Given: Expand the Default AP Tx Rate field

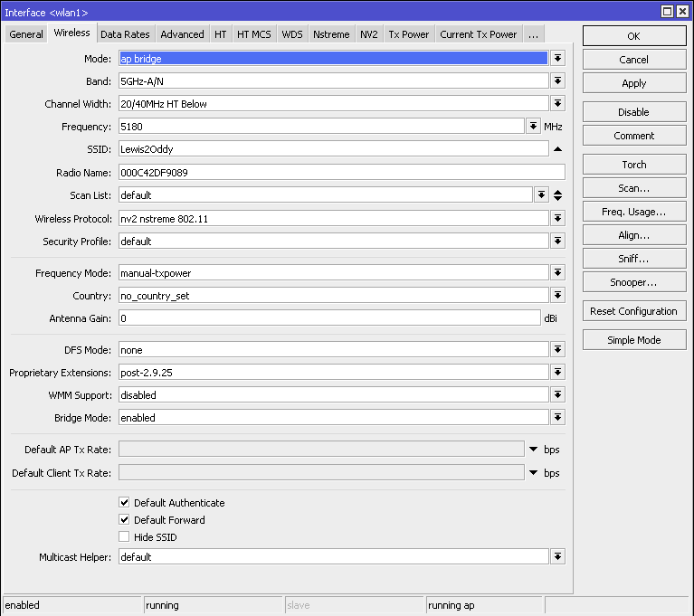Looking at the screenshot, I should (533, 450).
